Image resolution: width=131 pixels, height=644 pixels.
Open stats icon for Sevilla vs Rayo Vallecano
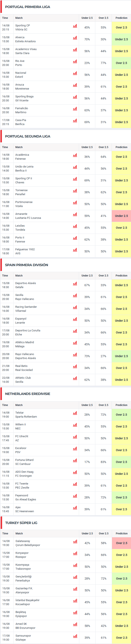pos(75,295)
